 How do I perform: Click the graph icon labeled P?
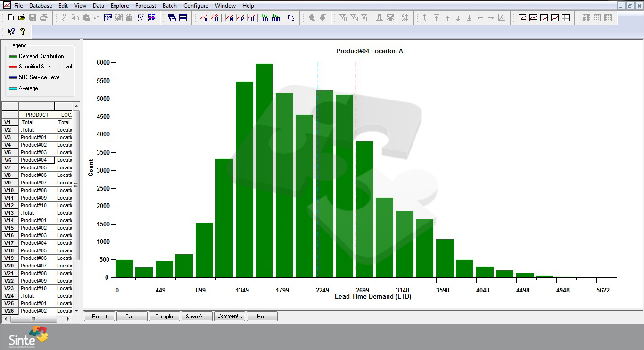(x=240, y=18)
